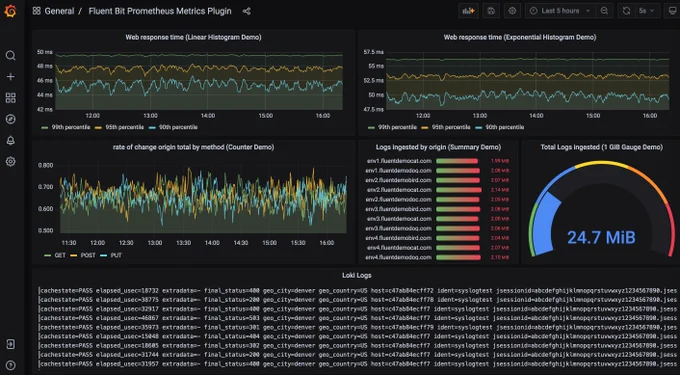Open the General folder breadcrumb
Viewport: 680px width, 375px height.
click(x=59, y=11)
